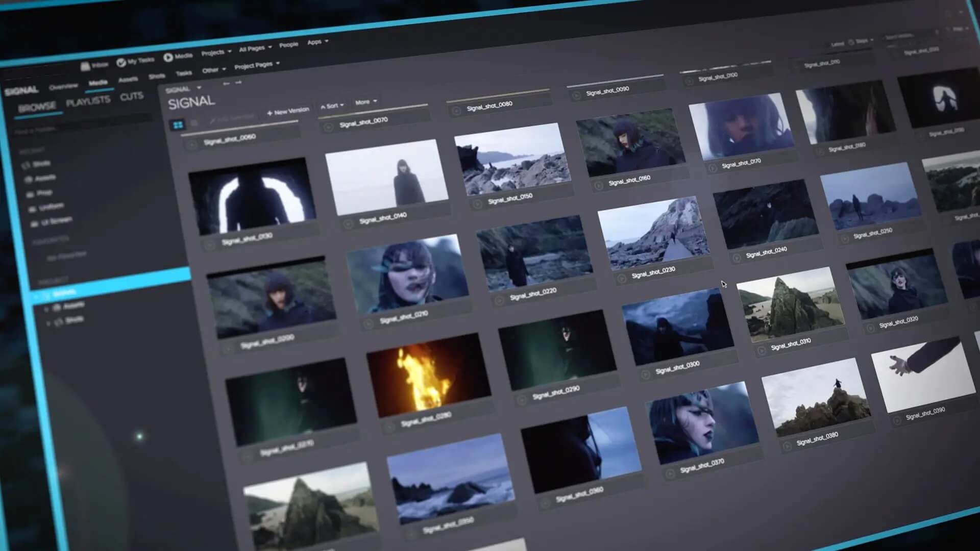This screenshot has height=551, width=980.
Task: Open the Inbox tray icon
Action: coord(85,66)
